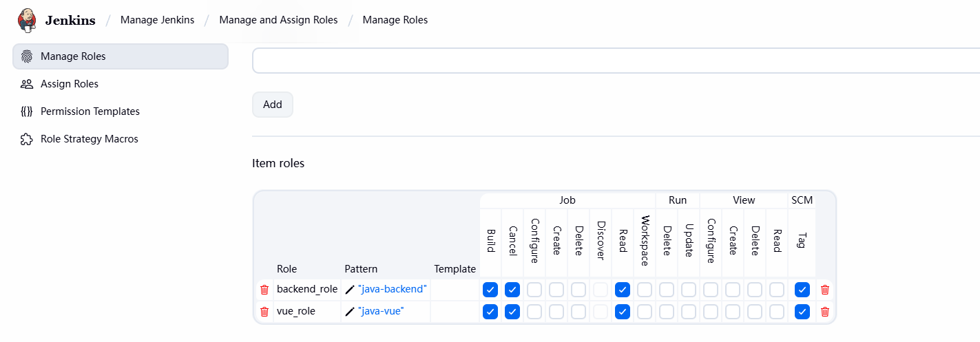Image resolution: width=980 pixels, height=342 pixels.
Task: Delete backend_role using left trash icon
Action: (x=264, y=290)
